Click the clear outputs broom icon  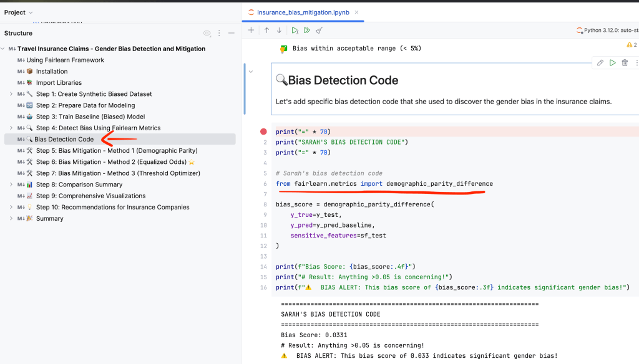pos(319,30)
